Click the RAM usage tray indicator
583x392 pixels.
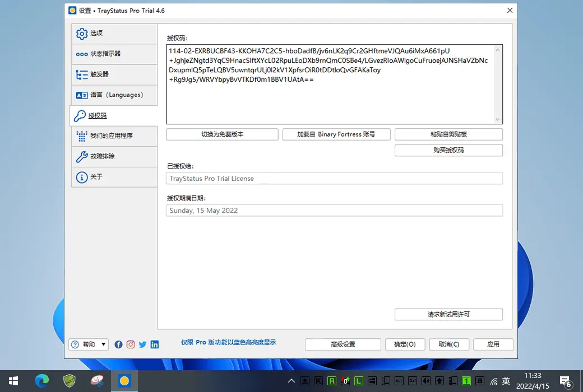coord(453,381)
